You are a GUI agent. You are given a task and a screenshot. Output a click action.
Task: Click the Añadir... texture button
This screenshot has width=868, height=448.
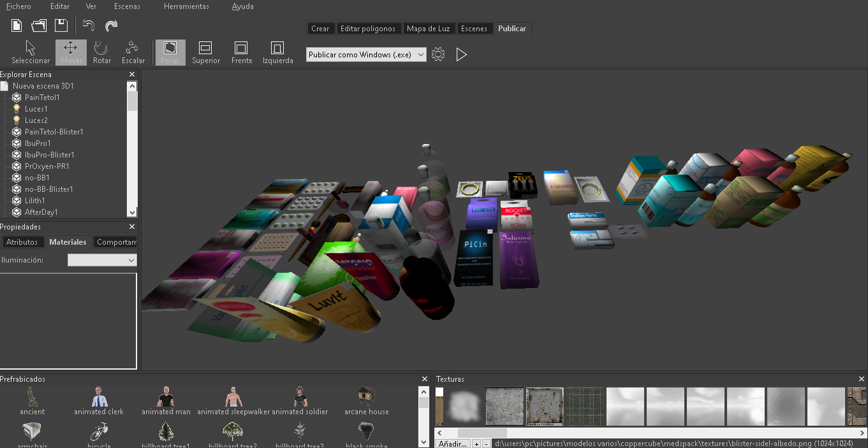pos(453,444)
